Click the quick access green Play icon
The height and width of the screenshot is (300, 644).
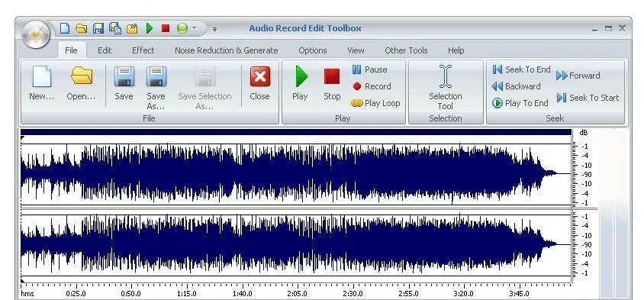pos(150,28)
